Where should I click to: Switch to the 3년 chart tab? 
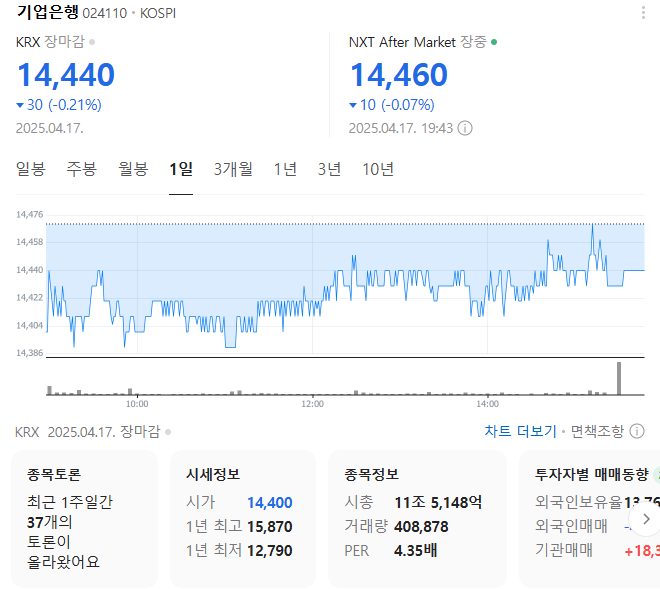(x=329, y=169)
